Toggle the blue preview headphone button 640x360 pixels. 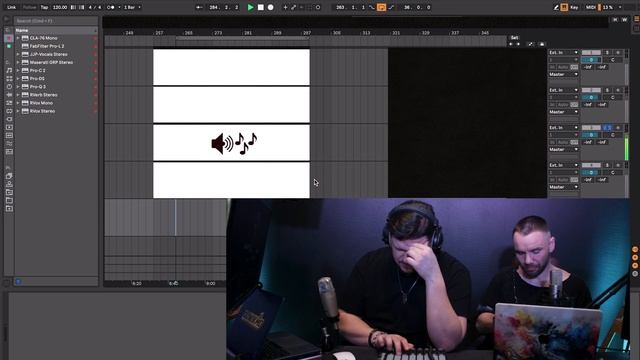tap(18, 282)
